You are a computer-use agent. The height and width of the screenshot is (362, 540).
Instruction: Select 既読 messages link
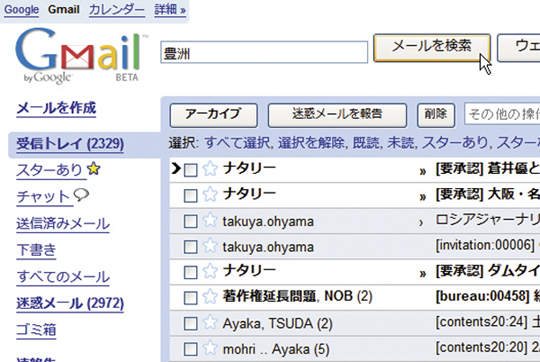366,143
